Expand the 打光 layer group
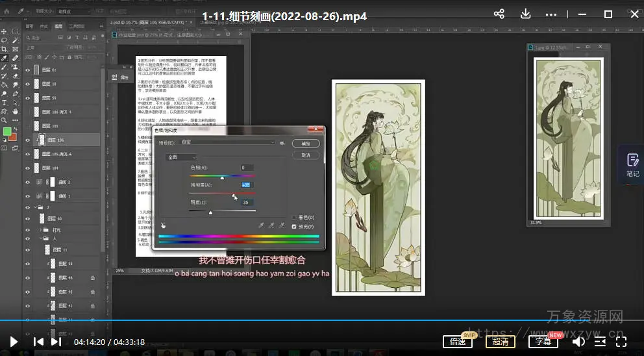Viewport: 644px width, 356px height. pyautogui.click(x=40, y=230)
